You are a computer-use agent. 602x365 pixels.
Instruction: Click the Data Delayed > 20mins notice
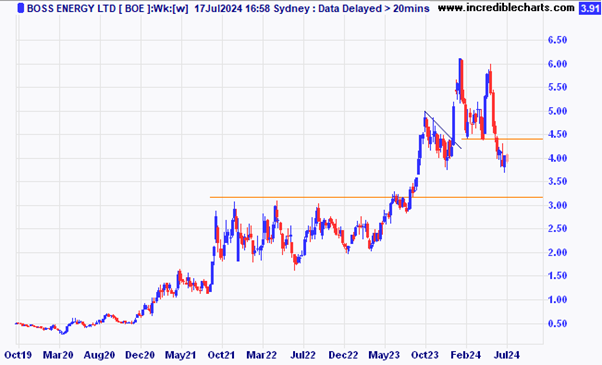point(374,8)
